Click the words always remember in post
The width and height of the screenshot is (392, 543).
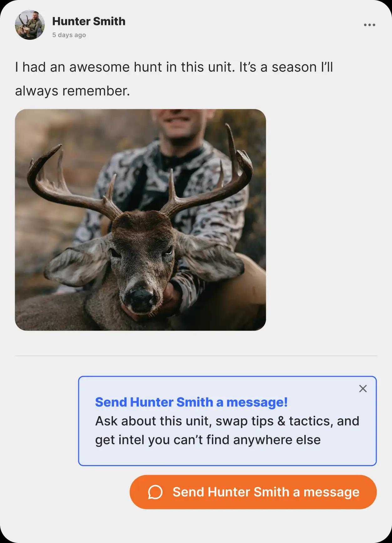point(72,91)
